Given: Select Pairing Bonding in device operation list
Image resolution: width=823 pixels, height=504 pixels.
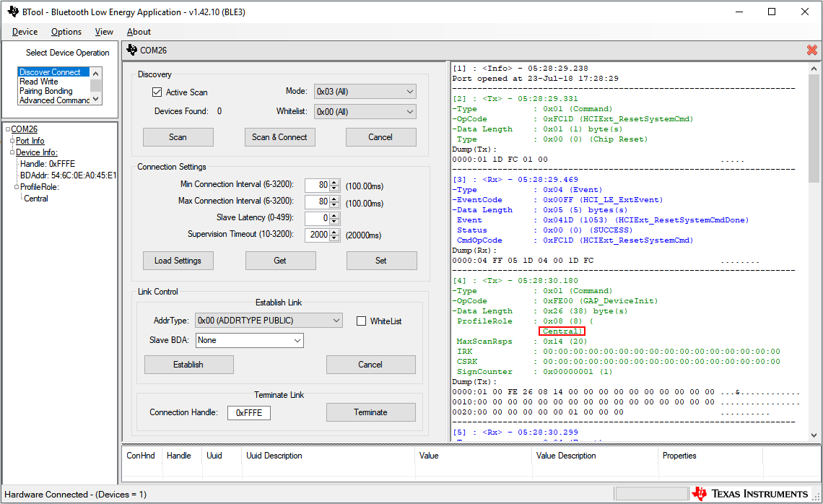Looking at the screenshot, I should pyautogui.click(x=46, y=91).
